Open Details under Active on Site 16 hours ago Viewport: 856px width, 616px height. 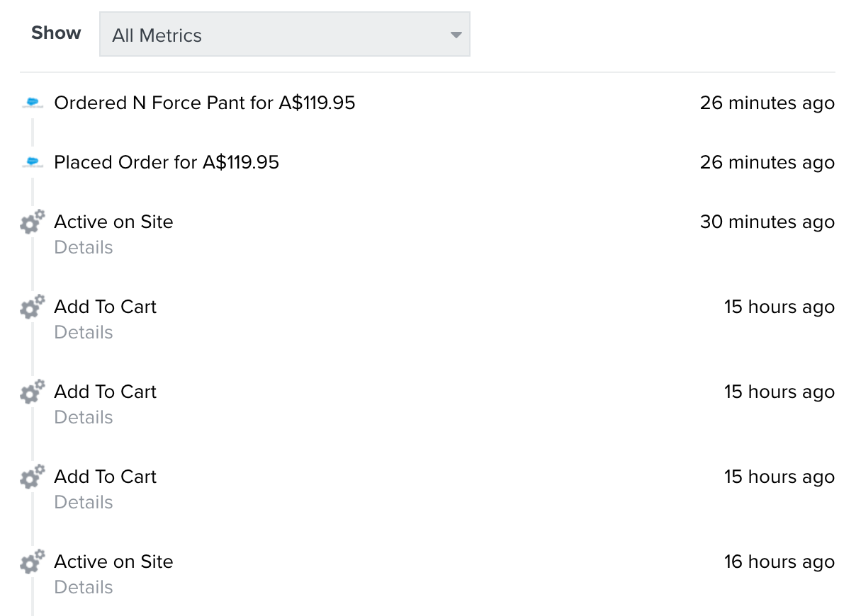coord(84,588)
